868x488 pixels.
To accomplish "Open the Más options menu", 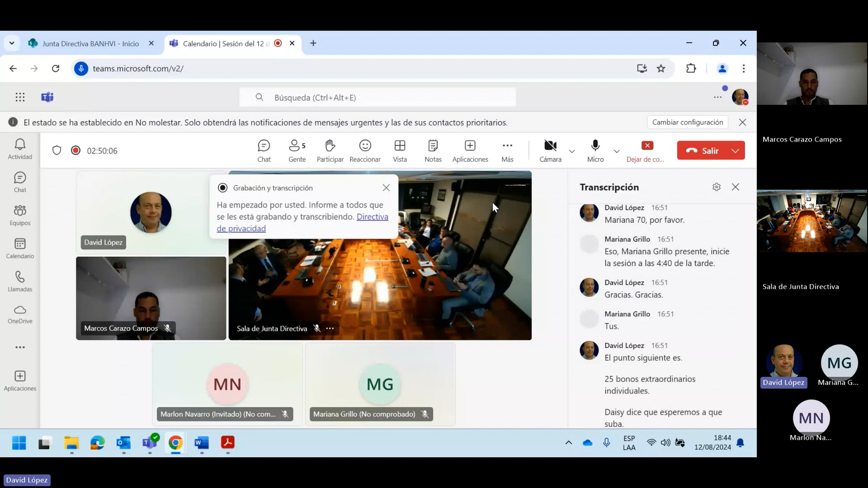I will (x=507, y=151).
